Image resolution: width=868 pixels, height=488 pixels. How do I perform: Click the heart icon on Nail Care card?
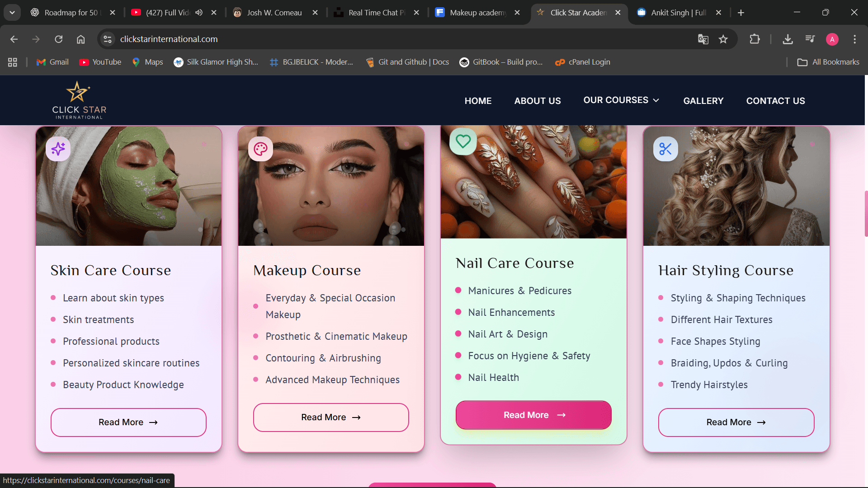(x=463, y=141)
